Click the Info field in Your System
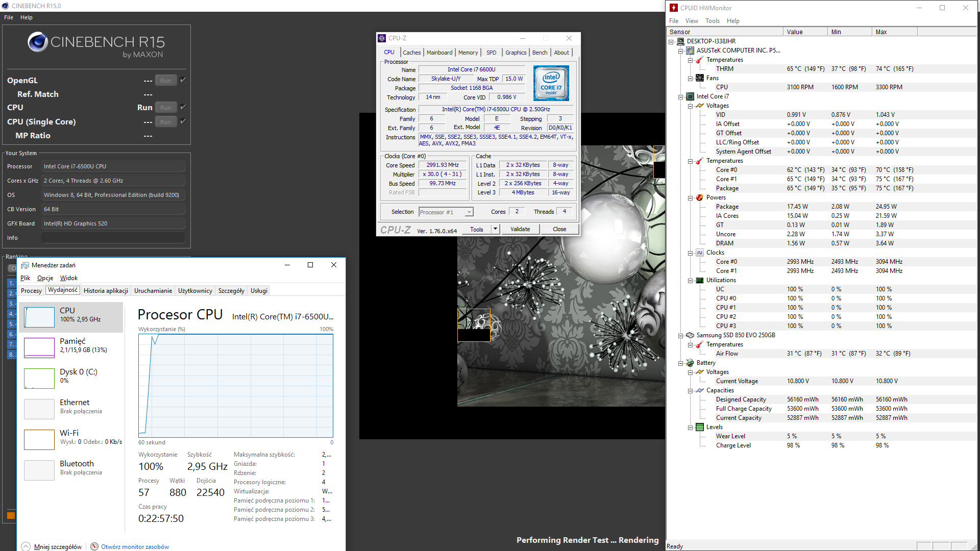This screenshot has height=551, width=980. [x=113, y=238]
